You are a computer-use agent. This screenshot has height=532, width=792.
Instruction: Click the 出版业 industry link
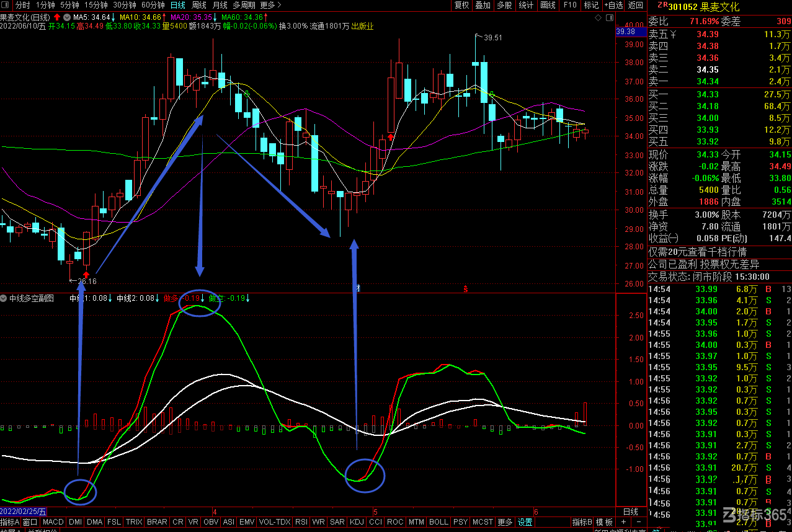click(x=363, y=26)
